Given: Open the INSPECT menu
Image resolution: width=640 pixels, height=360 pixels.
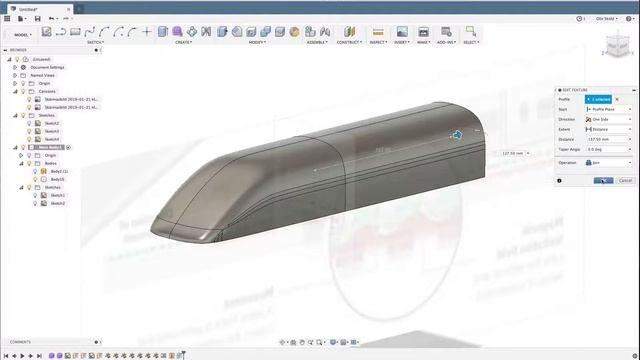Looking at the screenshot, I should click(x=378, y=42).
